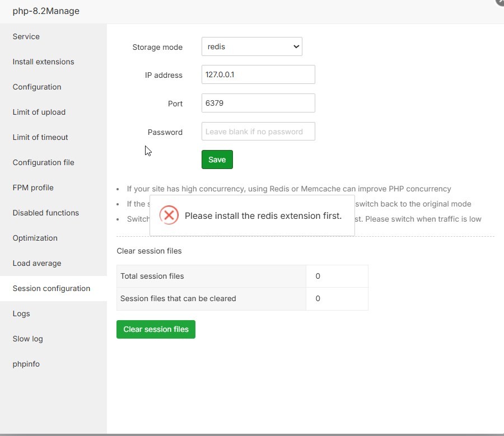Focus the Password input field
The width and height of the screenshot is (504, 436).
(258, 132)
